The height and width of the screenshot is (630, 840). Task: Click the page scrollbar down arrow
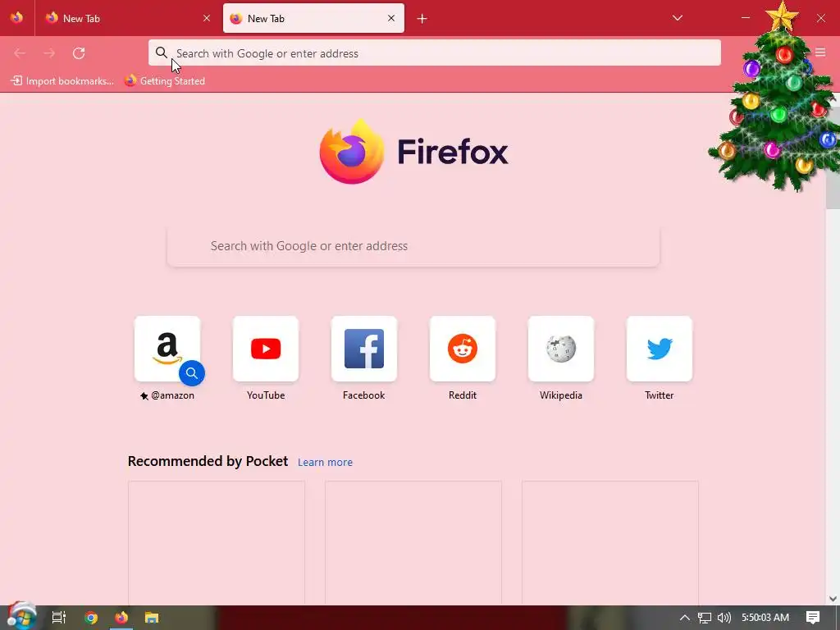[833, 599]
